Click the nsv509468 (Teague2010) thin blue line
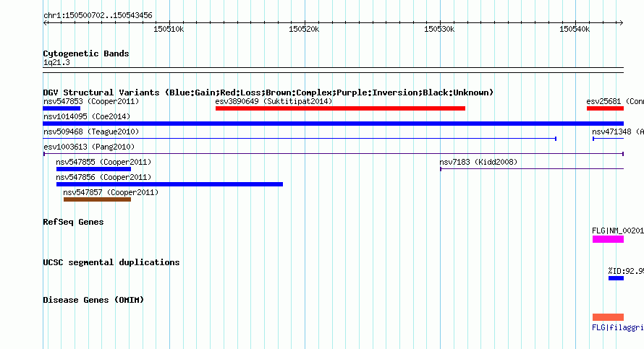This screenshot has width=644, height=349. (x=300, y=139)
